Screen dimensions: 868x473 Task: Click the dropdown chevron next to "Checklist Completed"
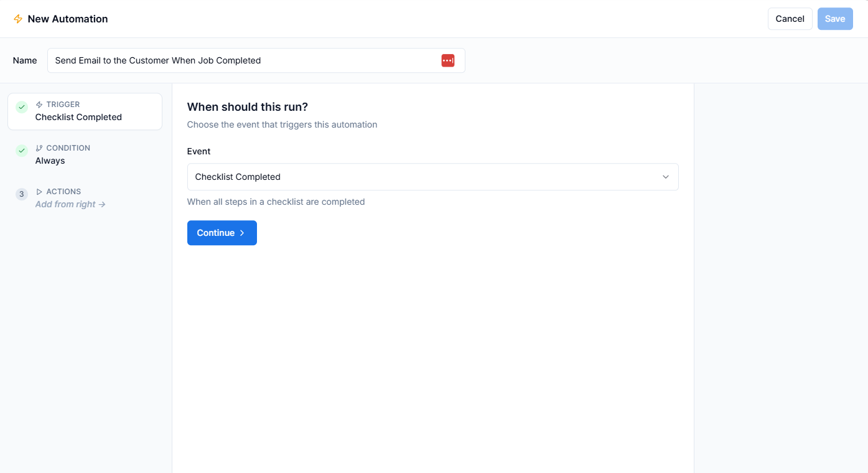click(665, 177)
